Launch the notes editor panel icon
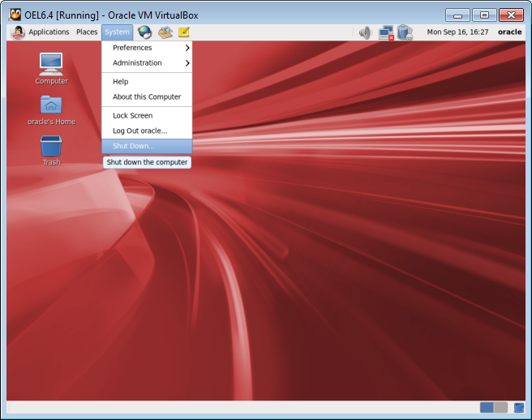This screenshot has height=420, width=532. tap(183, 32)
